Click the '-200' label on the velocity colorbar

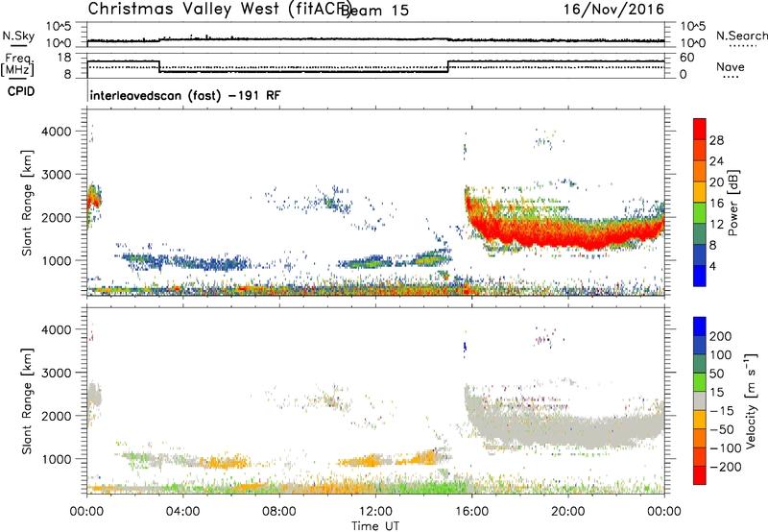726,467
